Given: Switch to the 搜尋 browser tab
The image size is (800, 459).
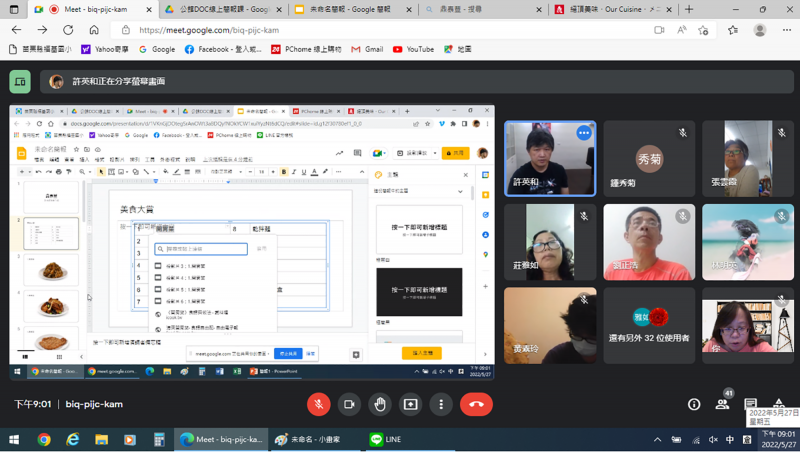Looking at the screenshot, I should 483,9.
